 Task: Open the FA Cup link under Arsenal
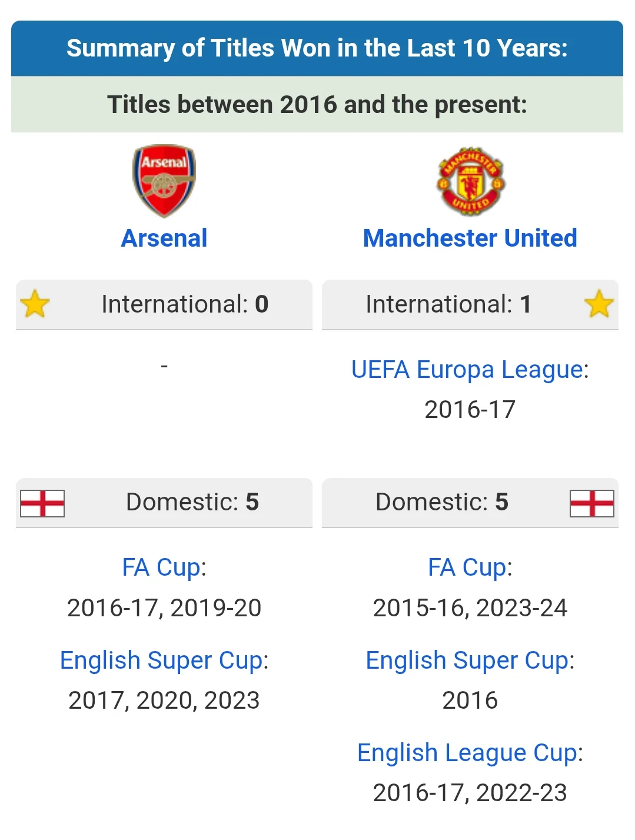pos(161,567)
